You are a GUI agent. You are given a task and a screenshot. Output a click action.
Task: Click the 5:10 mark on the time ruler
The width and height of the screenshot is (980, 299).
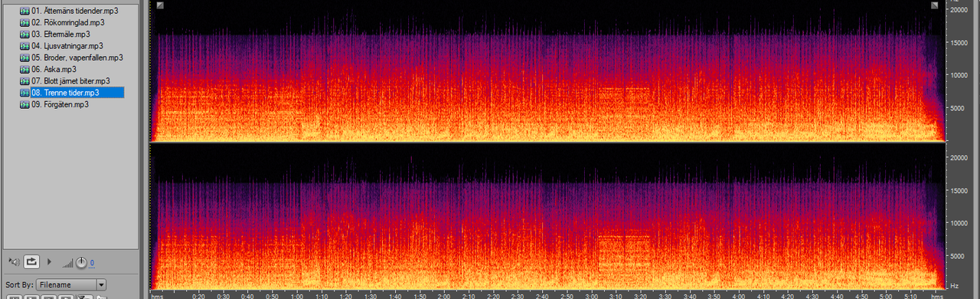[910, 295]
